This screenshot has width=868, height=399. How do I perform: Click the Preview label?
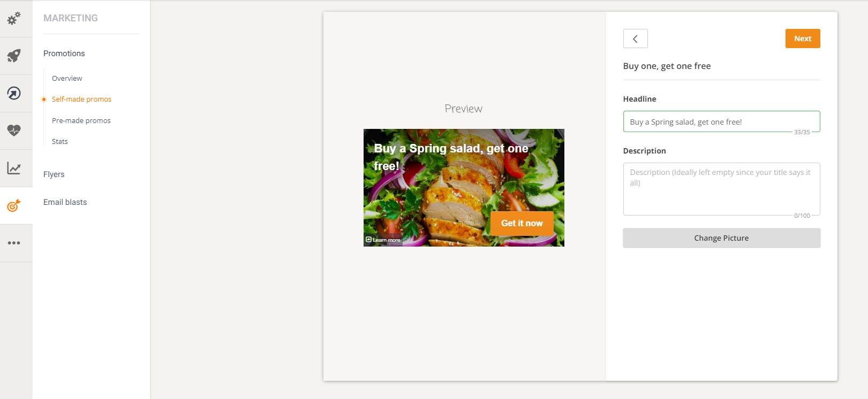click(x=464, y=109)
